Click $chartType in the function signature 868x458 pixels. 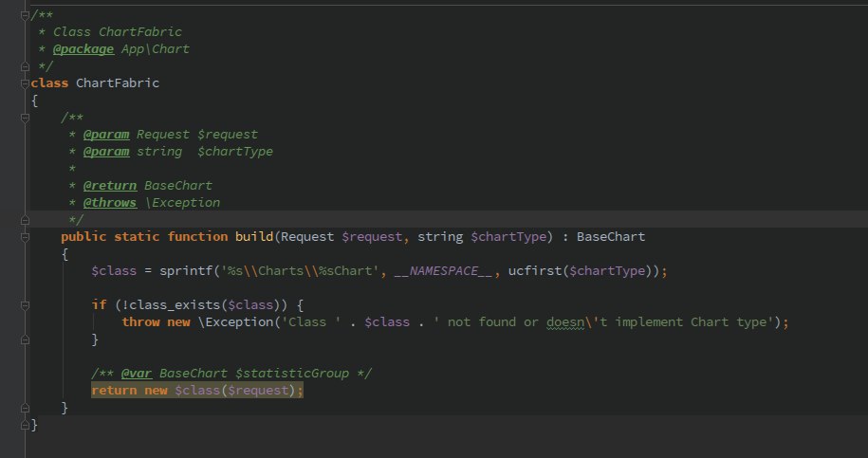click(x=508, y=237)
